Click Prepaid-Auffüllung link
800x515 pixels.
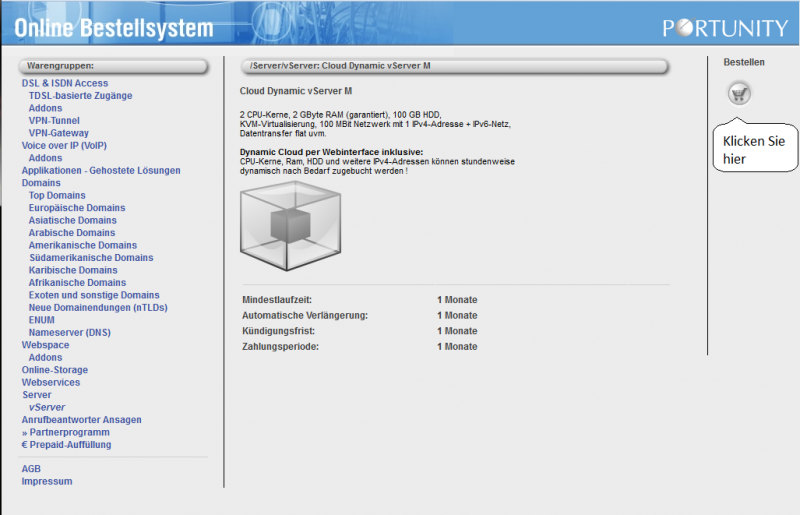click(67, 444)
